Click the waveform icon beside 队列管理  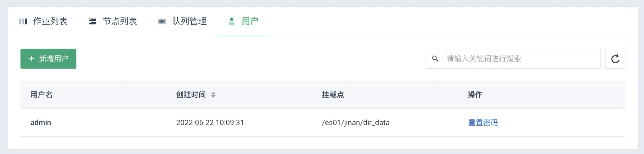pos(162,21)
